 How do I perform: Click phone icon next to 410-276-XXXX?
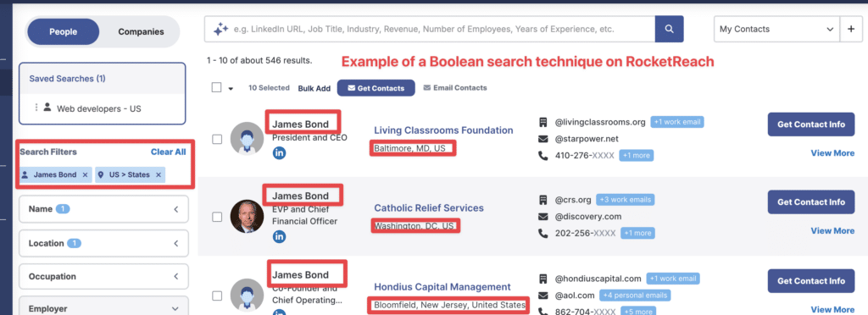point(543,156)
